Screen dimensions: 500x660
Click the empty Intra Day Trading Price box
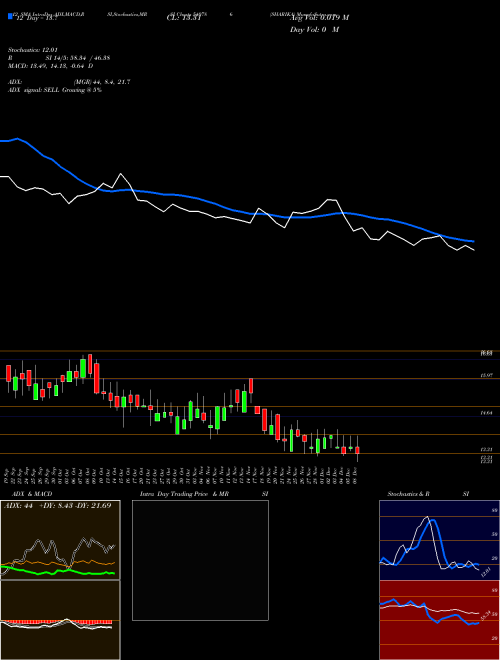[x=200, y=560]
